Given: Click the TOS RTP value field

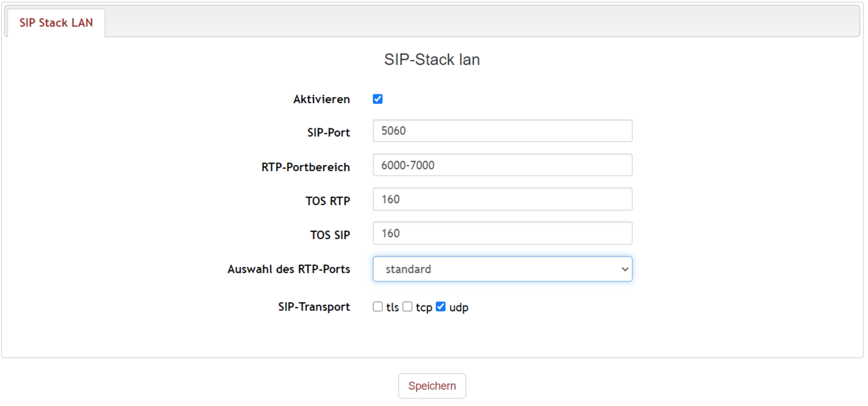Looking at the screenshot, I should point(502,198).
